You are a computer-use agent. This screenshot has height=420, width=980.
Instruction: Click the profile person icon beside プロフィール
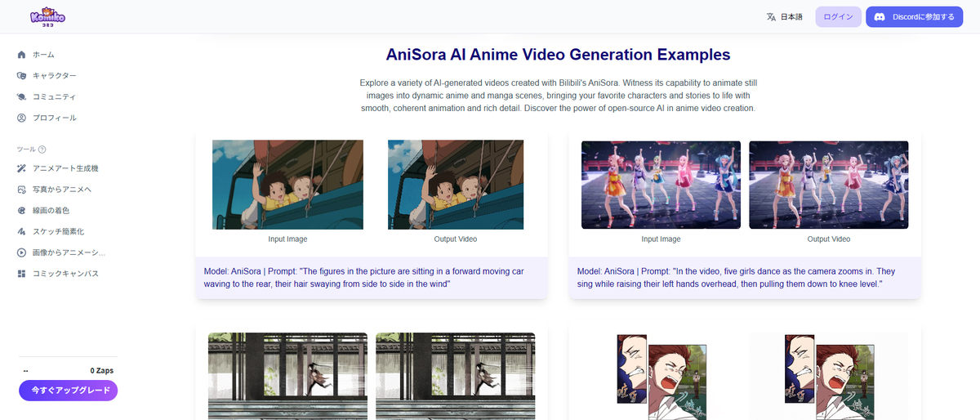click(x=21, y=118)
